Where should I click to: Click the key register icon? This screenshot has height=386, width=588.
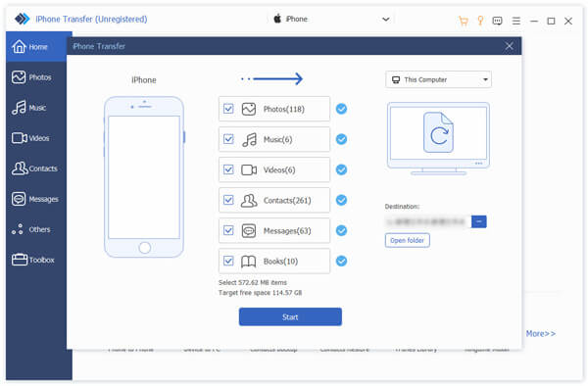pos(480,21)
